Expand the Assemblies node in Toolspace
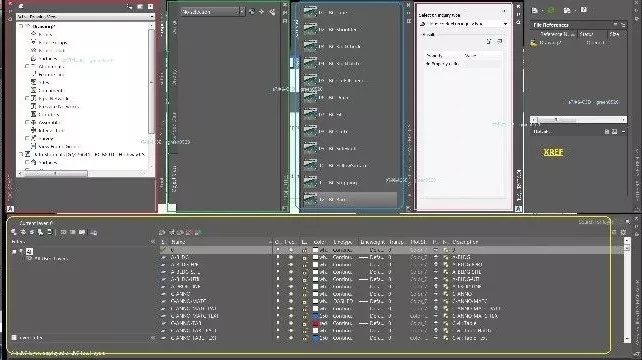The height and width of the screenshot is (360, 642). (27, 122)
